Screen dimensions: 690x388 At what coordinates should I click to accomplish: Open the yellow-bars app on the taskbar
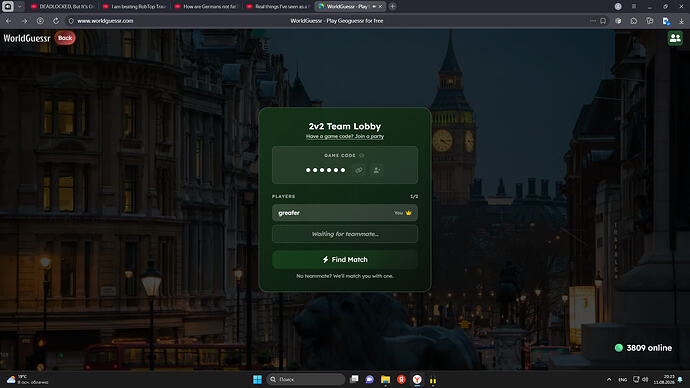(x=433, y=380)
